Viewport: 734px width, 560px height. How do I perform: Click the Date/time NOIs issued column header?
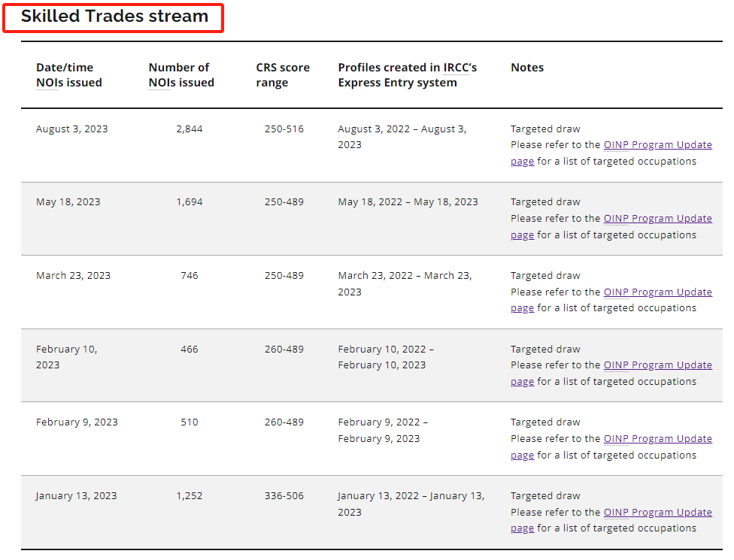click(68, 75)
